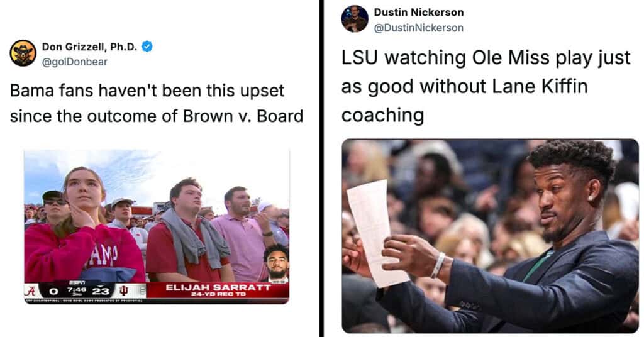Open the man reading paper photo

coord(490,236)
